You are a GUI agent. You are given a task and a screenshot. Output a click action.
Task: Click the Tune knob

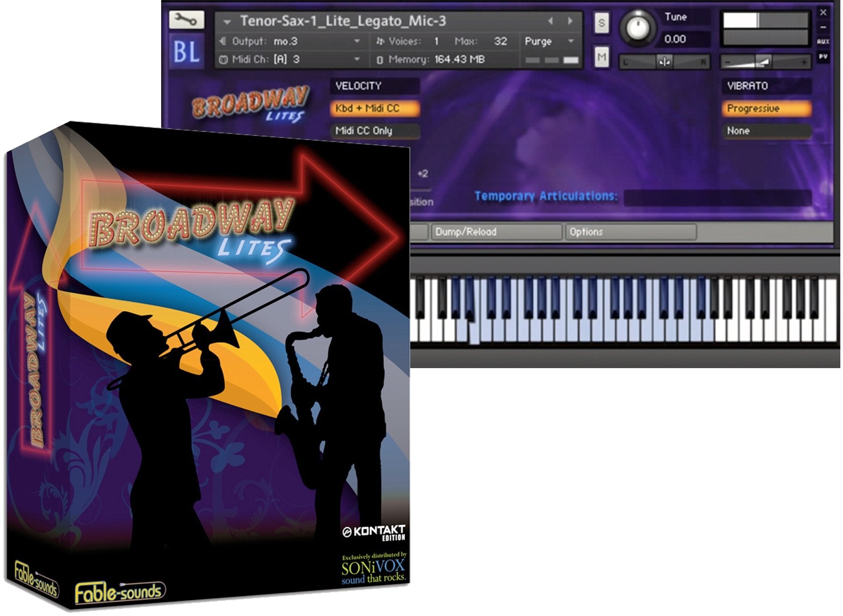(637, 27)
